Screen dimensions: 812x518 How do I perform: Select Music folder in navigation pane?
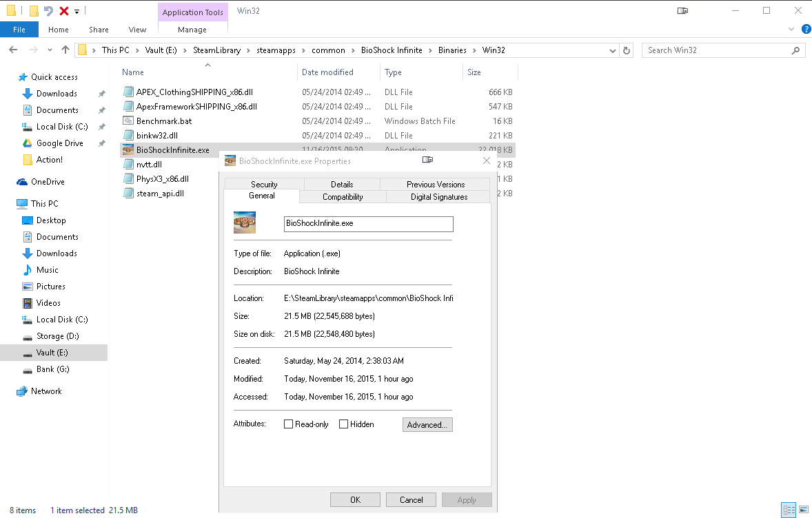pyautogui.click(x=47, y=270)
